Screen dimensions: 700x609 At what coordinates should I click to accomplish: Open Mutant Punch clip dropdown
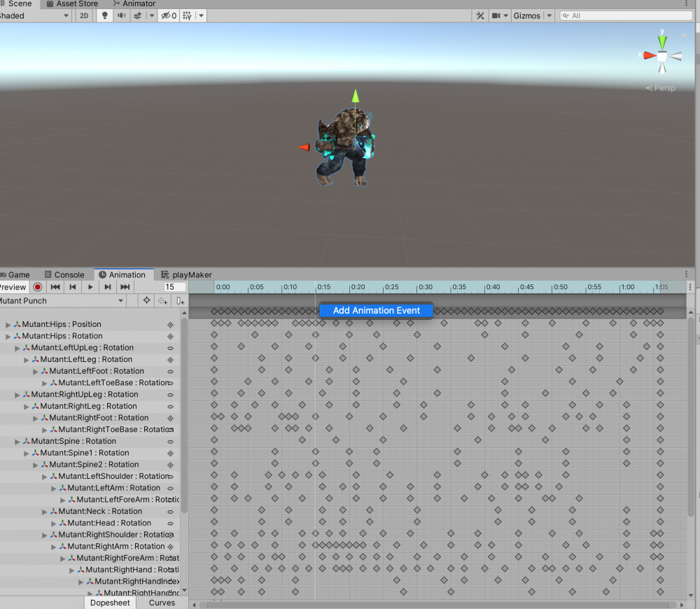[62, 301]
